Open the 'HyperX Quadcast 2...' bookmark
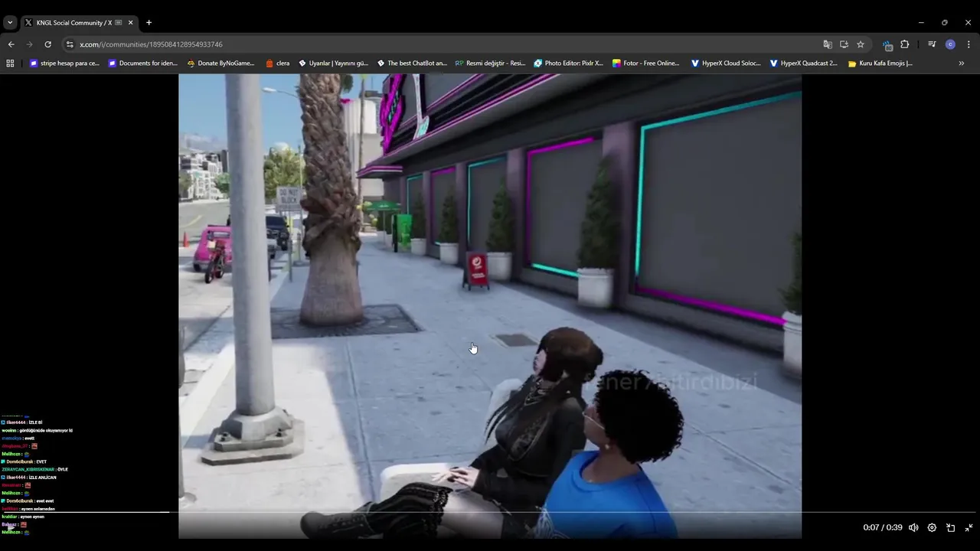 pyautogui.click(x=804, y=64)
